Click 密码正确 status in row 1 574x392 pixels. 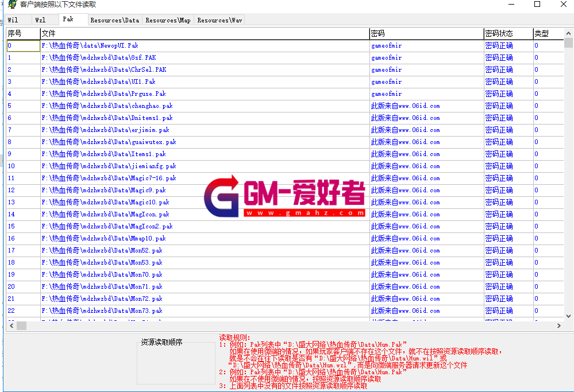click(x=499, y=58)
